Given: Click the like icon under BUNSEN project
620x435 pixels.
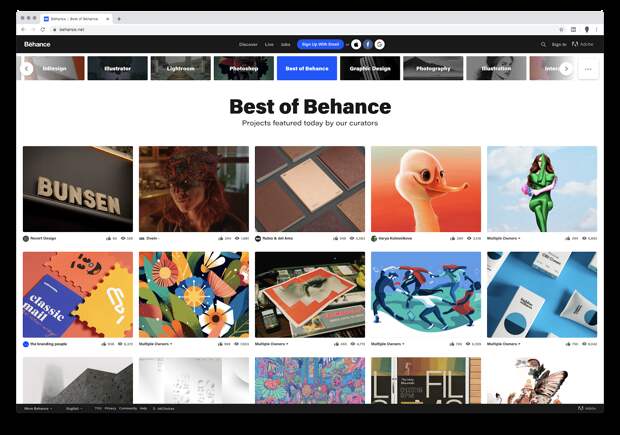Looking at the screenshot, I should point(108,238).
